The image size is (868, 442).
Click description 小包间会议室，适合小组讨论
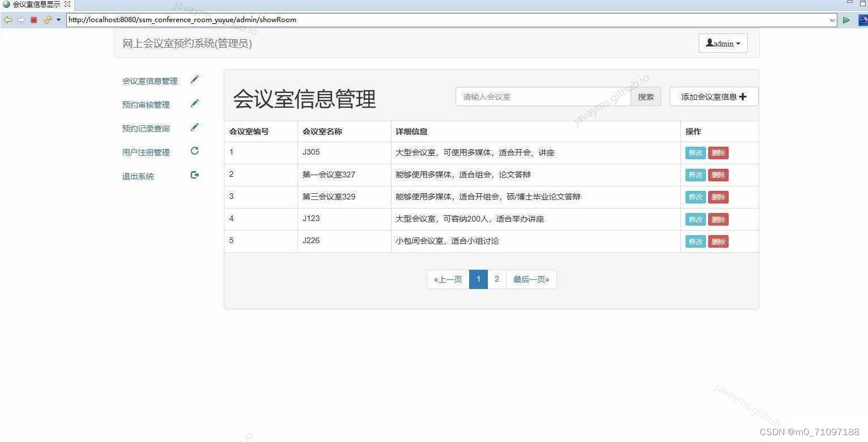click(447, 241)
